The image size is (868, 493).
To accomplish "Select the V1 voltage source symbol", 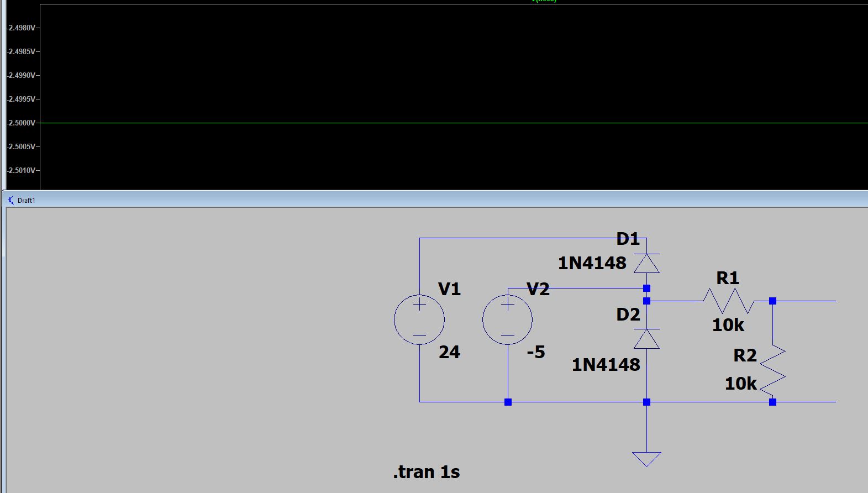I will (x=419, y=319).
